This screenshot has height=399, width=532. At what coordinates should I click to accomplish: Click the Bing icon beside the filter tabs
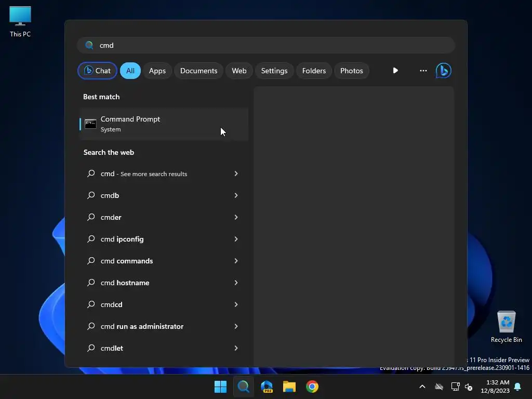[x=443, y=71]
